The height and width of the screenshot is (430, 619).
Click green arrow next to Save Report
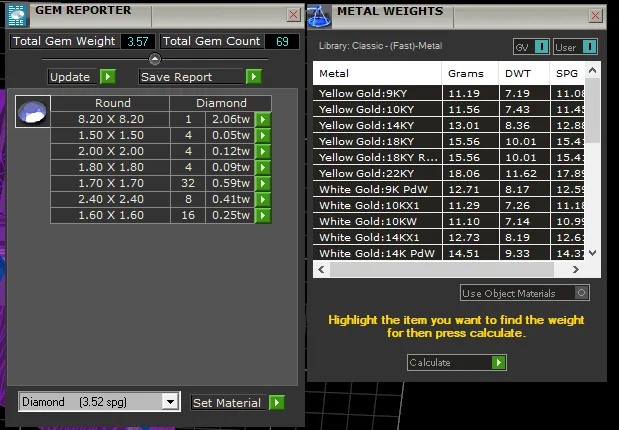253,77
